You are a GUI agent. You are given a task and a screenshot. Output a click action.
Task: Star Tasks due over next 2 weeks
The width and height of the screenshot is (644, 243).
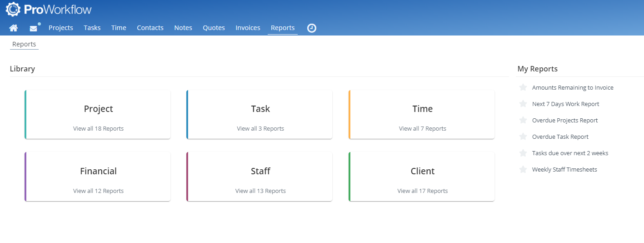click(523, 153)
